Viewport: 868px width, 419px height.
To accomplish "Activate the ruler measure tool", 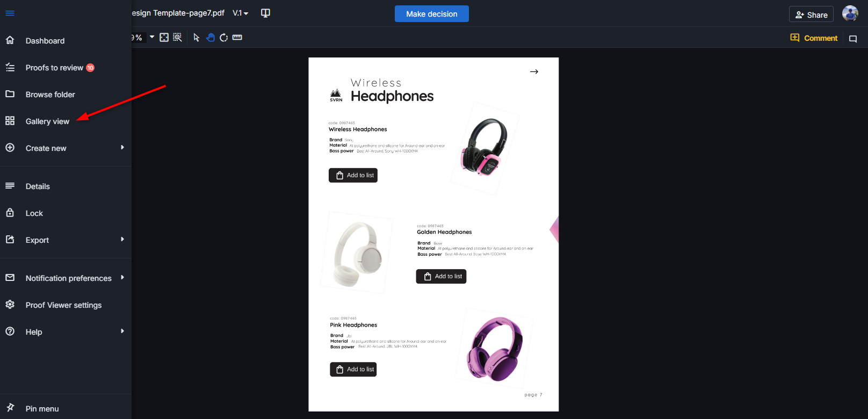I will [x=237, y=38].
